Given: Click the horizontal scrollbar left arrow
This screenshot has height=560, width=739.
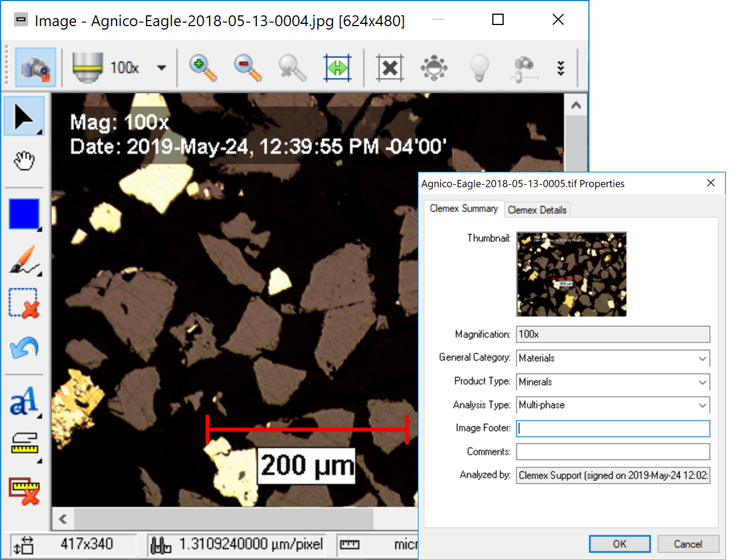Looking at the screenshot, I should [x=63, y=518].
